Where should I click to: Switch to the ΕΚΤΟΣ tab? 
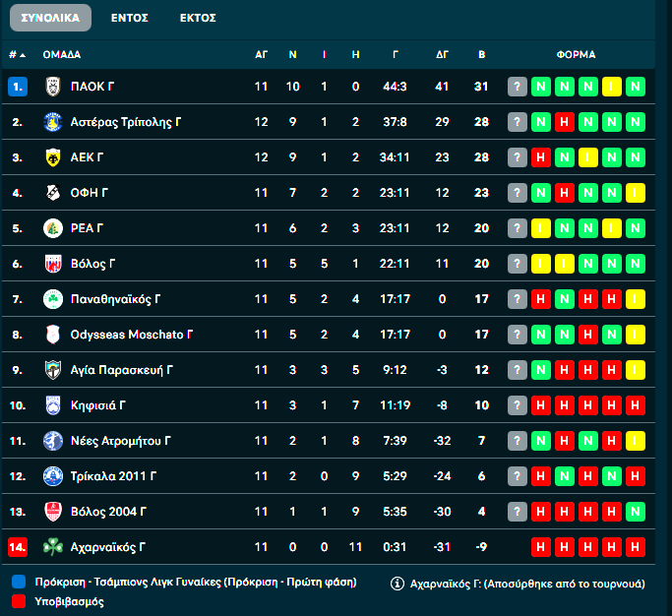(198, 18)
